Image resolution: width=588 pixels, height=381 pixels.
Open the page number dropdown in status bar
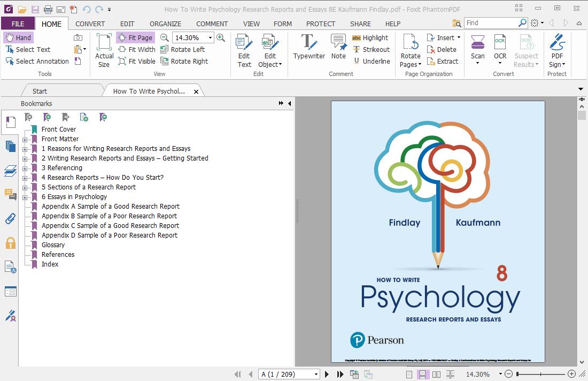pos(316,374)
